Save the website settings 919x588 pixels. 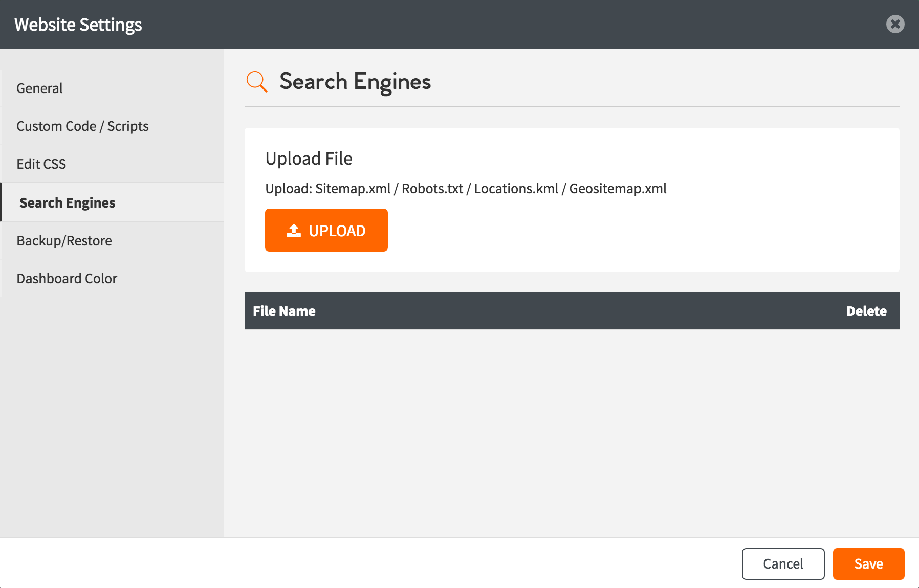[x=868, y=563]
